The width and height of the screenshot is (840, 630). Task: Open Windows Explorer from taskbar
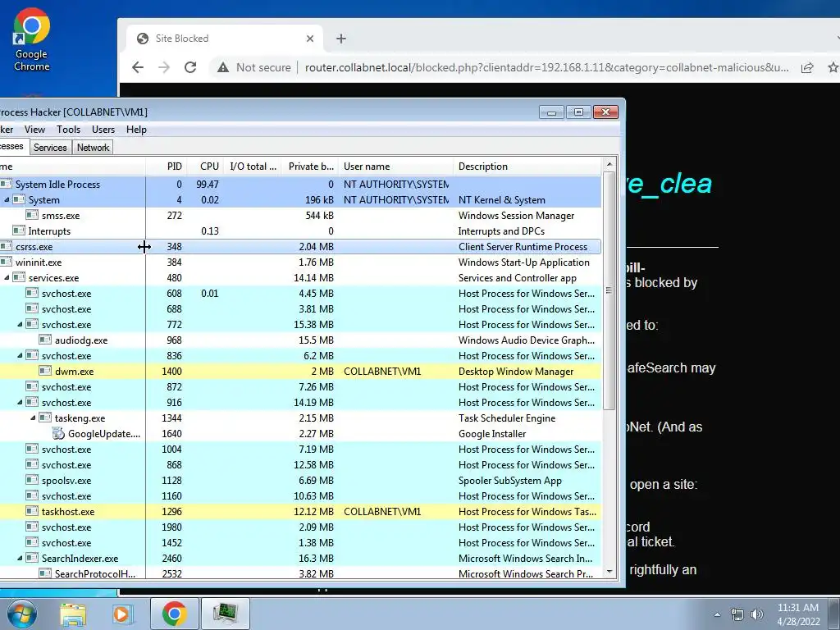[73, 614]
